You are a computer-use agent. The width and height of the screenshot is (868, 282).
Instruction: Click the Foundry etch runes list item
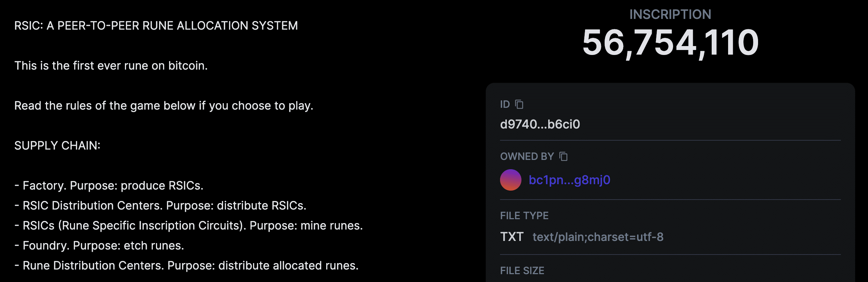[x=99, y=246]
